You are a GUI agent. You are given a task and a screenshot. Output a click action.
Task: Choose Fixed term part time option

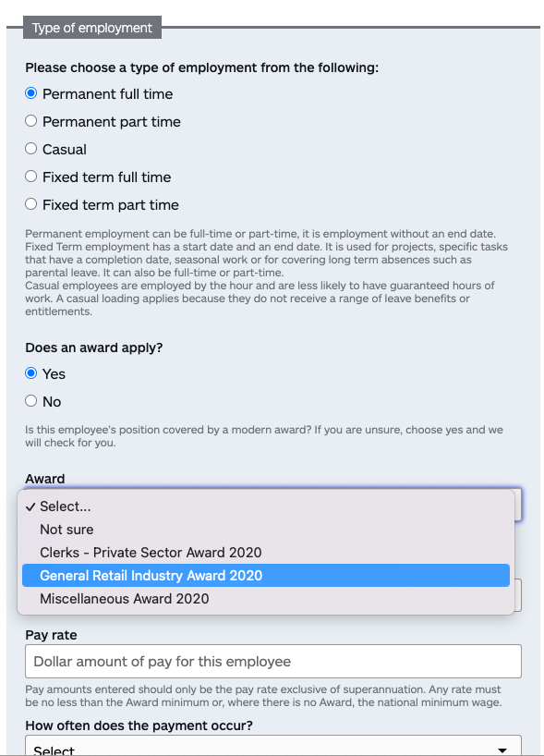(30, 204)
